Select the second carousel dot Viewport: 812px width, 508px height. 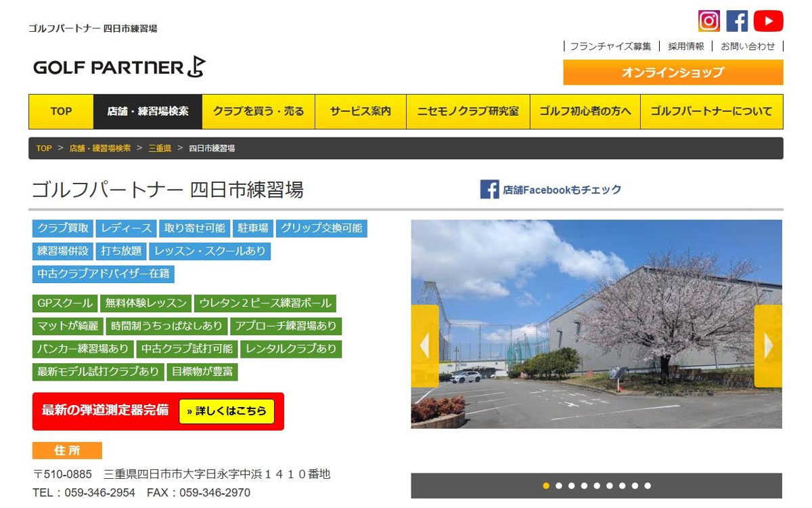(559, 486)
